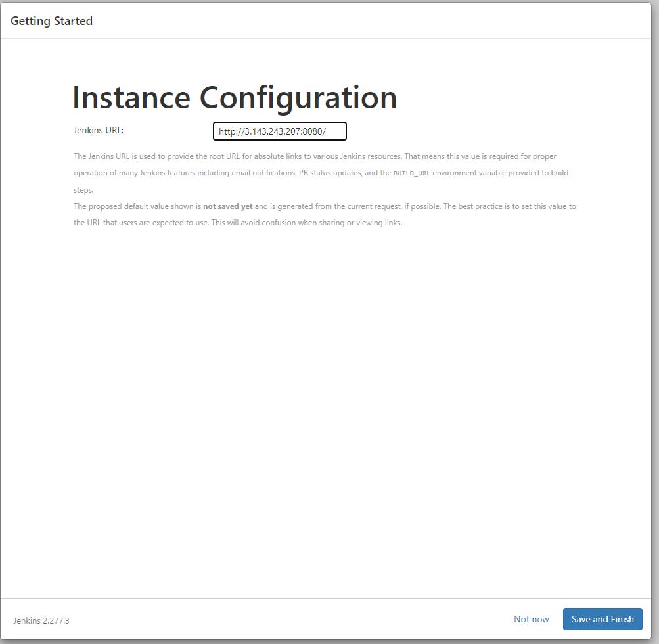Click the Jenkins URL input field
Viewport: 659px width, 644px height.
pos(279,131)
